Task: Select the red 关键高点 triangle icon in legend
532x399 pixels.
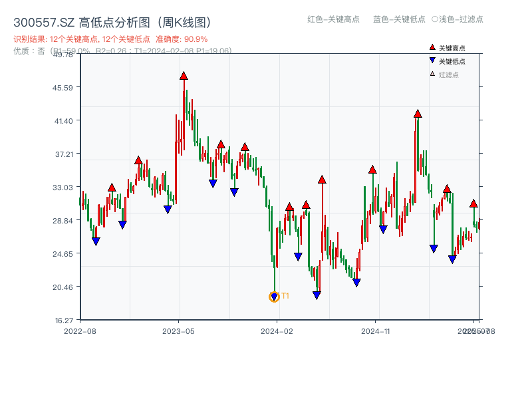Action: (x=431, y=47)
